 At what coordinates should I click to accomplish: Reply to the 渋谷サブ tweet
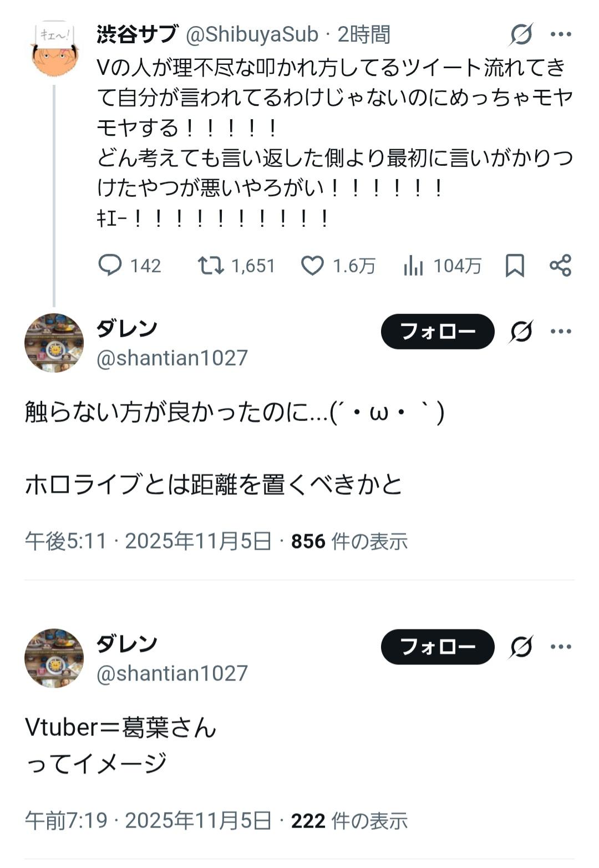click(x=110, y=266)
